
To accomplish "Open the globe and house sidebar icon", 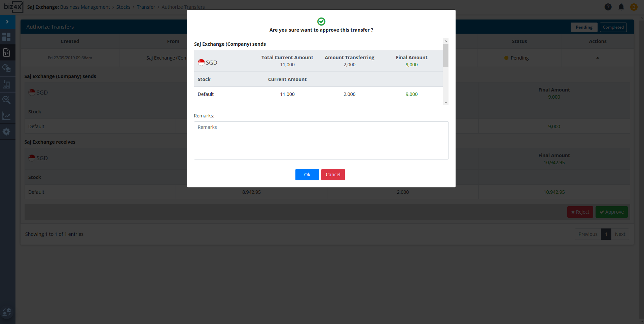I will 6,68.
